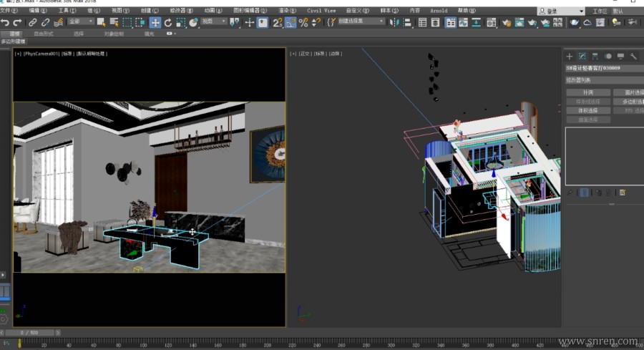Click the timeline frame slider 0 / 500

pyautogui.click(x=29, y=333)
